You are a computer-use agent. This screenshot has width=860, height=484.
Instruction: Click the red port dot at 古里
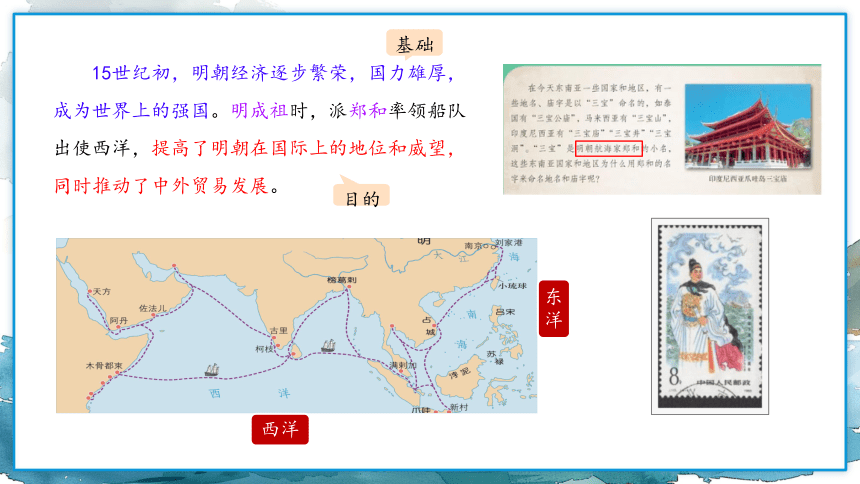click(273, 338)
